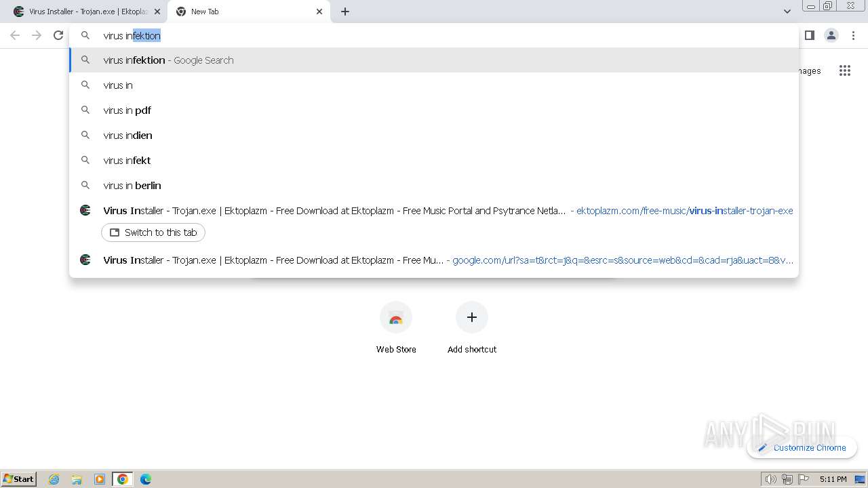Screen dimensions: 868x488
Task: Go back using the back arrow
Action: coord(15,35)
